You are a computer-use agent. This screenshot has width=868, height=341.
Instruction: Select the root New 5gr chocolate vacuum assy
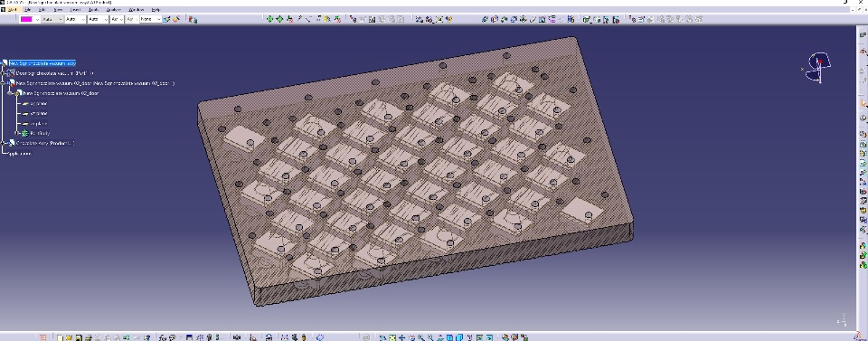point(42,63)
